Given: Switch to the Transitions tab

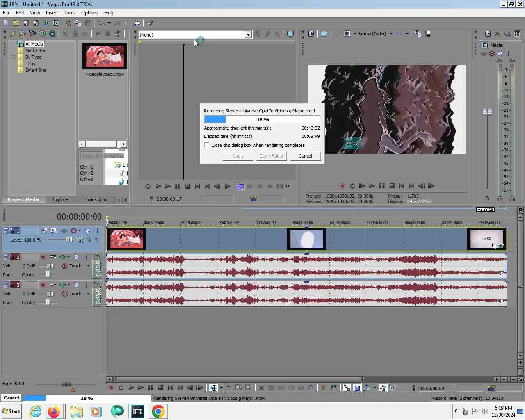Looking at the screenshot, I should [x=96, y=199].
